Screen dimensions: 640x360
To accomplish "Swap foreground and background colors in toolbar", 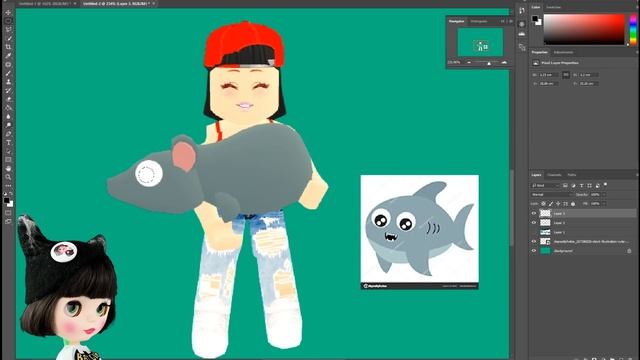I will pyautogui.click(x=11, y=193).
